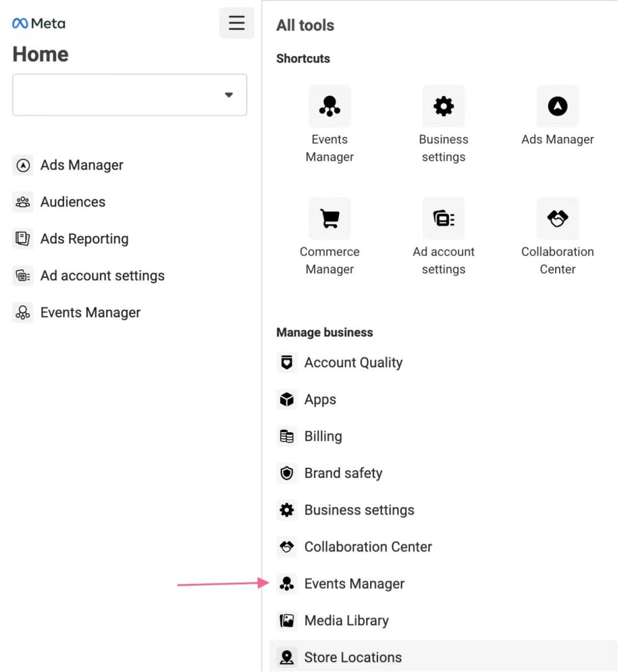Open Ads Manager from the left sidebar
This screenshot has height=672, width=618.
click(x=81, y=165)
